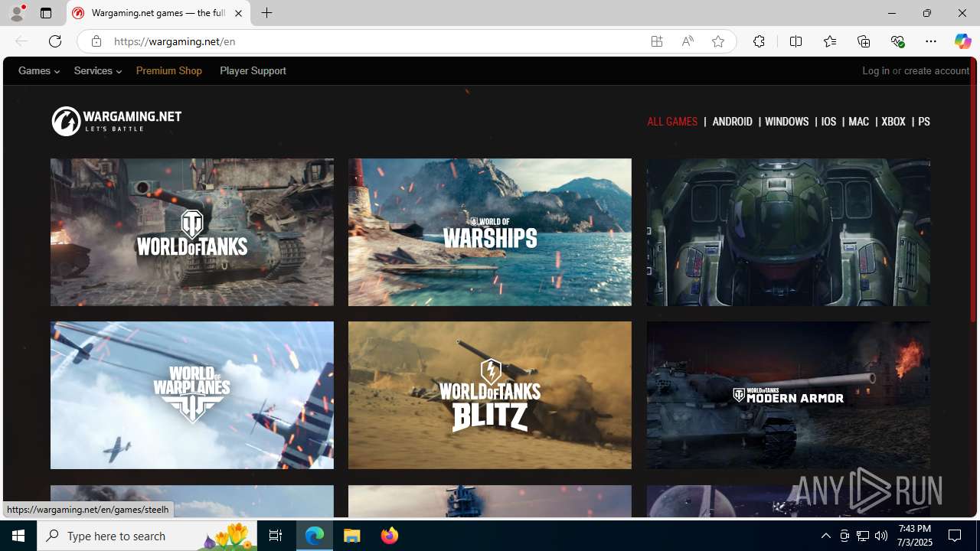Open browser Extensions puzzle icon
This screenshot has height=551, width=980.
coord(759,41)
